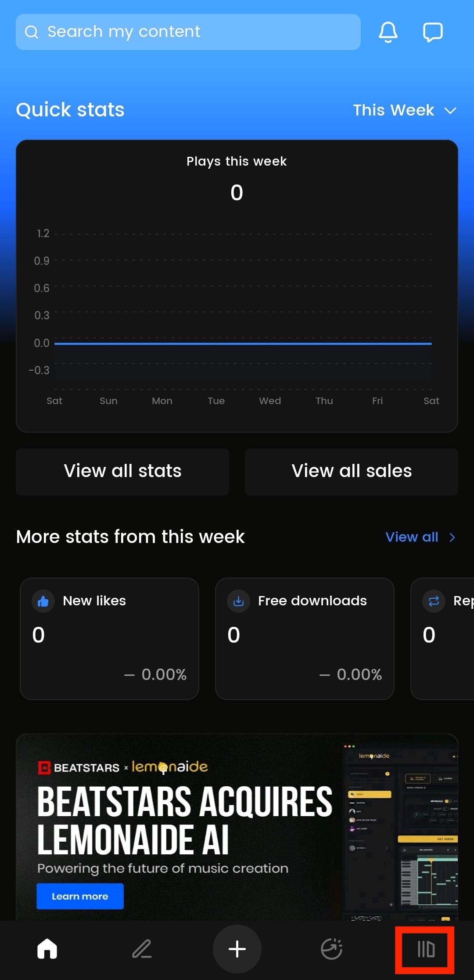Viewport: 474px width, 980px height.
Task: Go to the Home tab
Action: pos(47,949)
